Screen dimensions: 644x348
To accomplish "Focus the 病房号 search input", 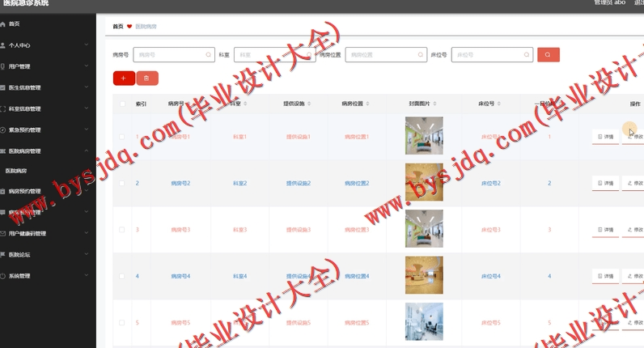I will click(174, 55).
